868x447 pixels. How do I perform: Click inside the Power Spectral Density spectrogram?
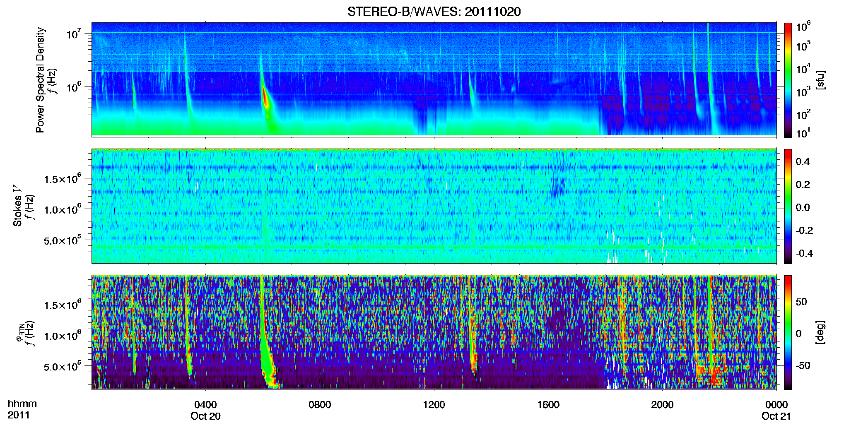[x=434, y=79]
